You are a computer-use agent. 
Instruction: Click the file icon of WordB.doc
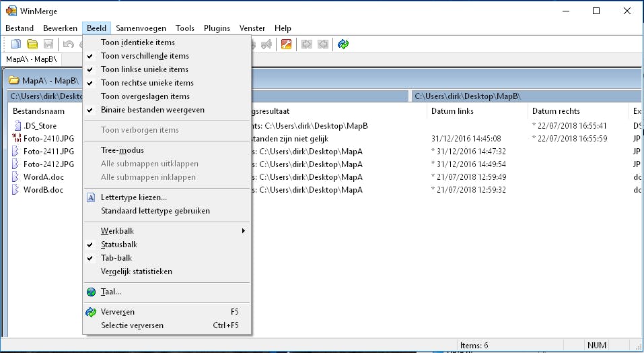coord(15,189)
